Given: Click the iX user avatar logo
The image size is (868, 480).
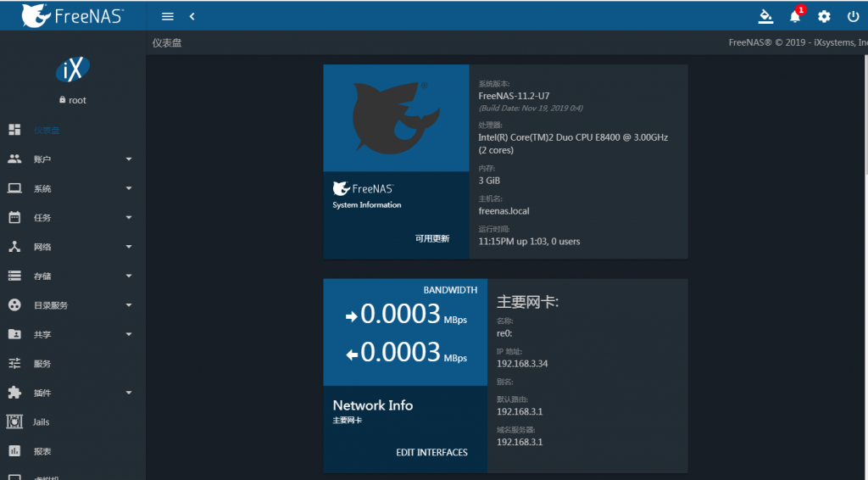Looking at the screenshot, I should (73, 70).
